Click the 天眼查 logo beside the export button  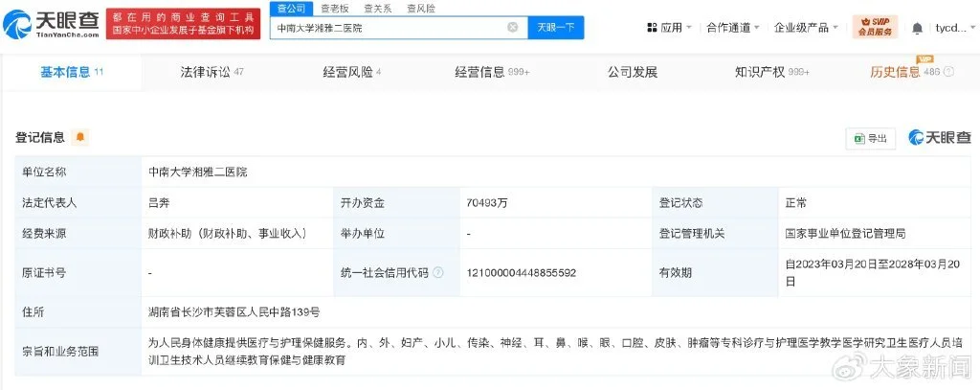(940, 138)
